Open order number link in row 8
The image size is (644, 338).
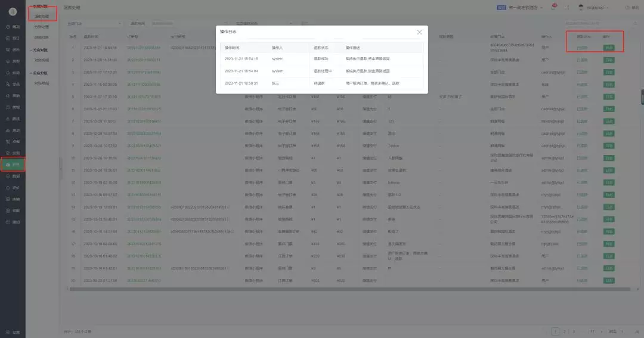point(144,134)
